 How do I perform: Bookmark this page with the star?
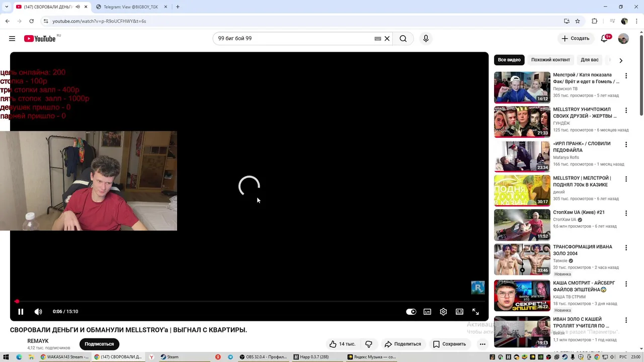point(578,21)
